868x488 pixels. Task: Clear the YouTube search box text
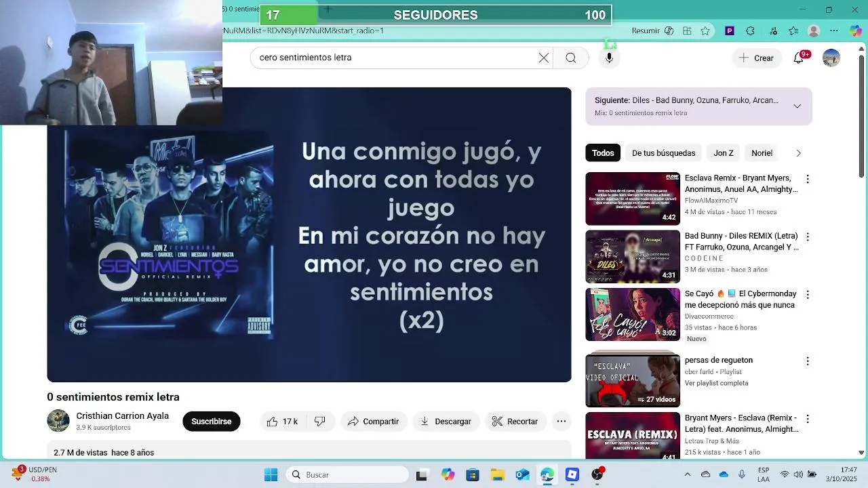click(544, 58)
